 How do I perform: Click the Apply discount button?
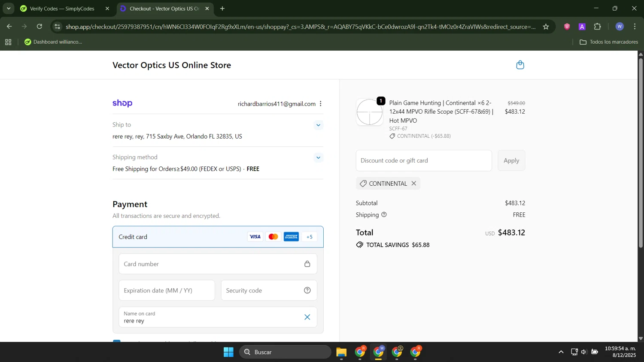(511, 160)
